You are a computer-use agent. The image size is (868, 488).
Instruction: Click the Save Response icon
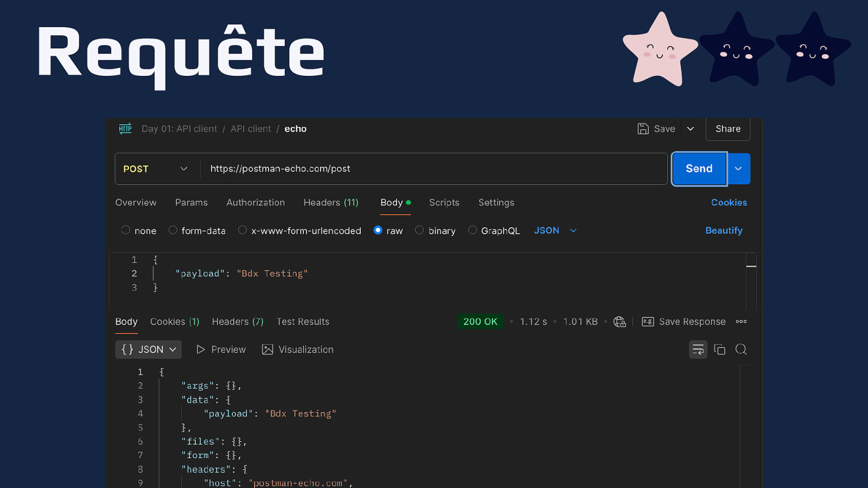tap(648, 322)
